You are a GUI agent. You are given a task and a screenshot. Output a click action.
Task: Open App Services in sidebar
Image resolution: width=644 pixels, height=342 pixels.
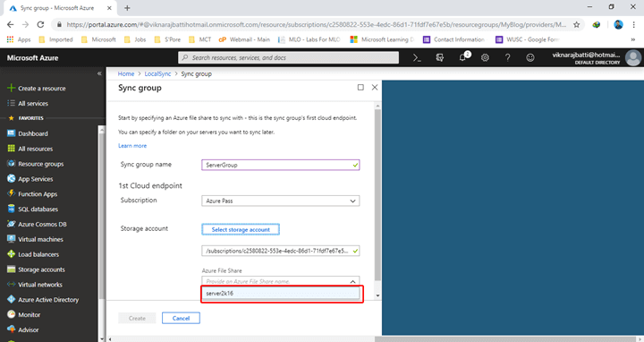(x=35, y=179)
